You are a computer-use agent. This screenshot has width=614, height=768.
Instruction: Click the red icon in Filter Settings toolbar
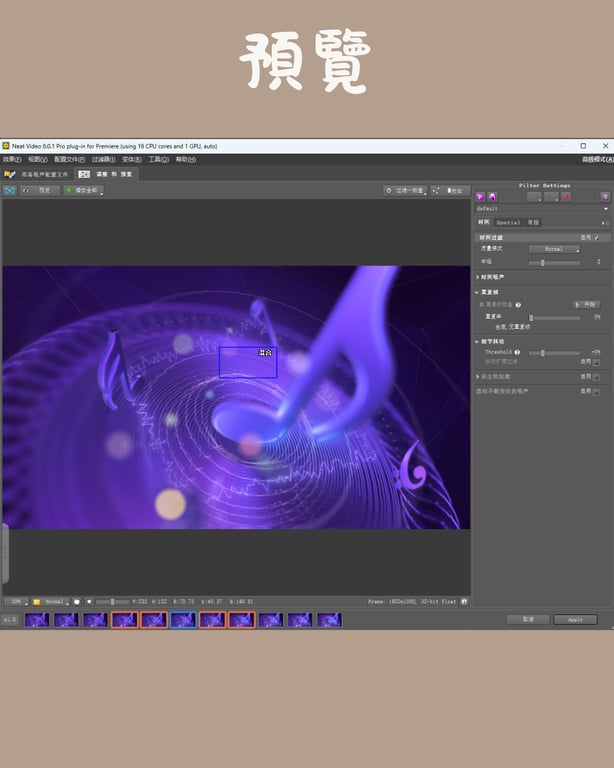point(567,197)
